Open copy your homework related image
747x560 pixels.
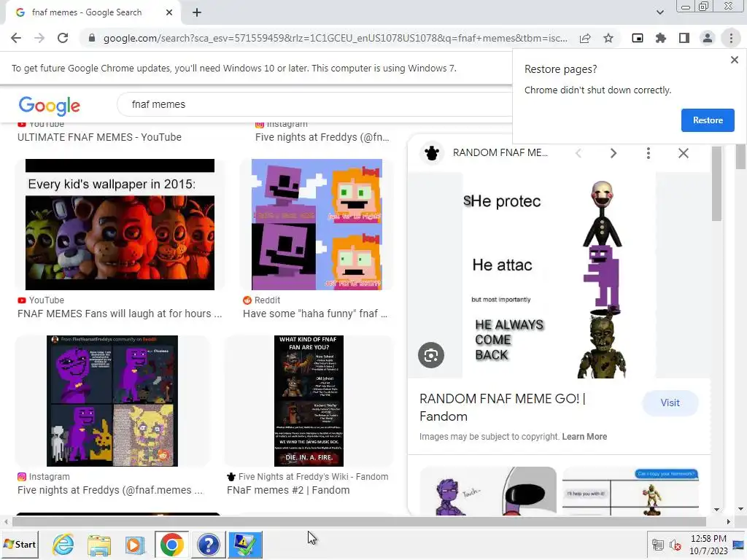coord(631,491)
